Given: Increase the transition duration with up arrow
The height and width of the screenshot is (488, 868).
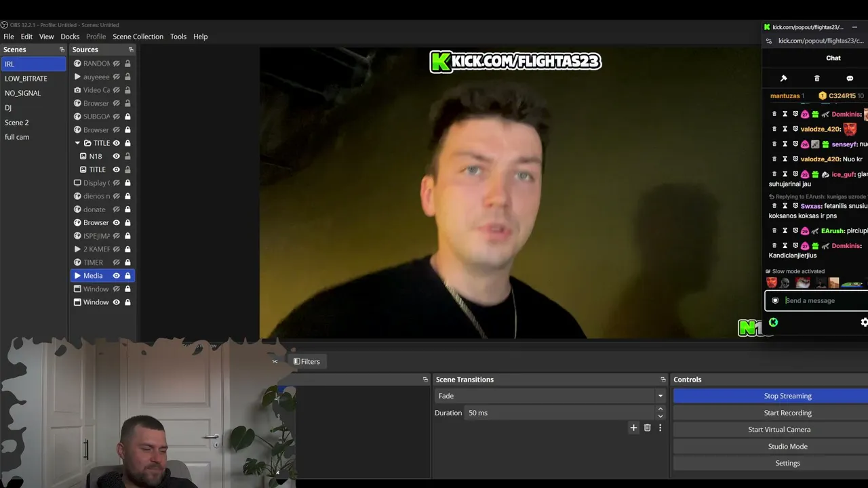Looking at the screenshot, I should pyautogui.click(x=660, y=409).
